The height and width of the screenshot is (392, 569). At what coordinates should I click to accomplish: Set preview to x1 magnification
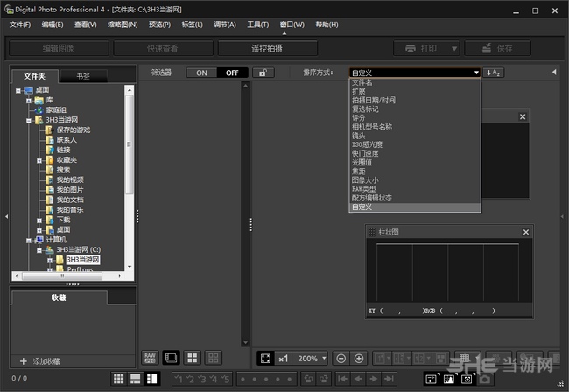click(284, 359)
